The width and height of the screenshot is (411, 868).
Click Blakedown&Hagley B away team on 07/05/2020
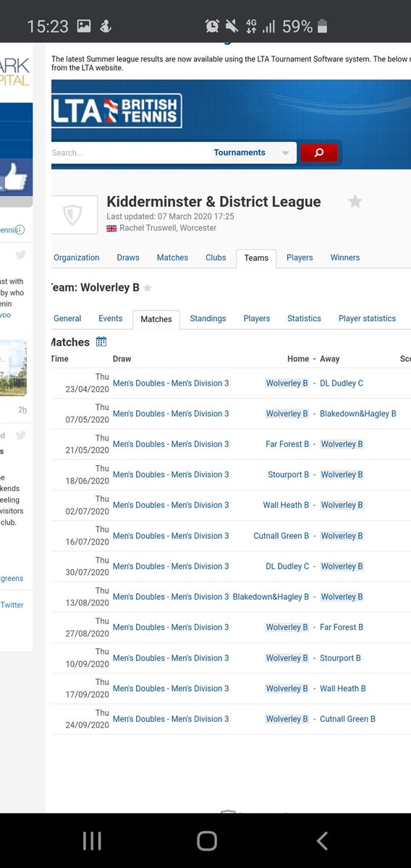click(358, 414)
